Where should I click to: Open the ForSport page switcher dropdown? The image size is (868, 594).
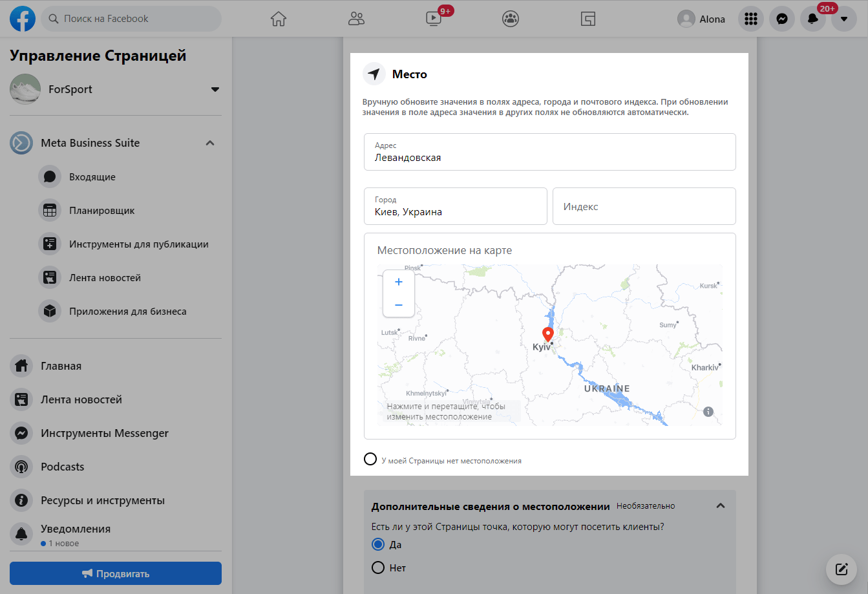point(215,89)
